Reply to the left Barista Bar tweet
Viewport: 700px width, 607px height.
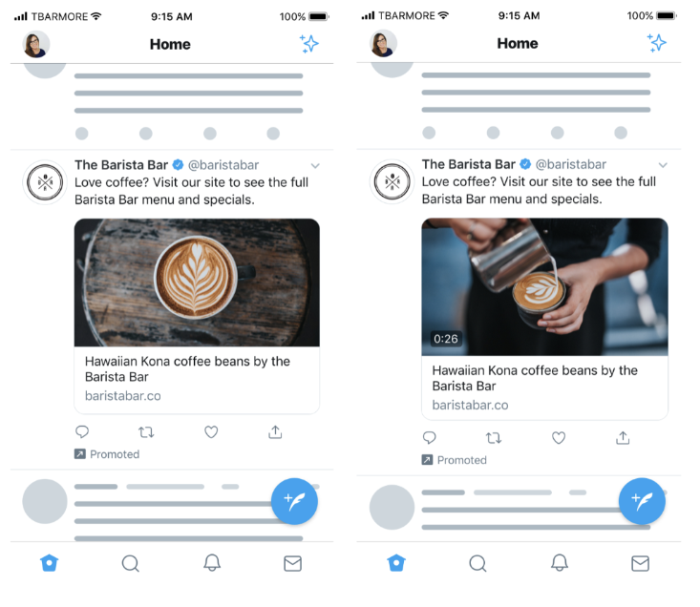82,431
